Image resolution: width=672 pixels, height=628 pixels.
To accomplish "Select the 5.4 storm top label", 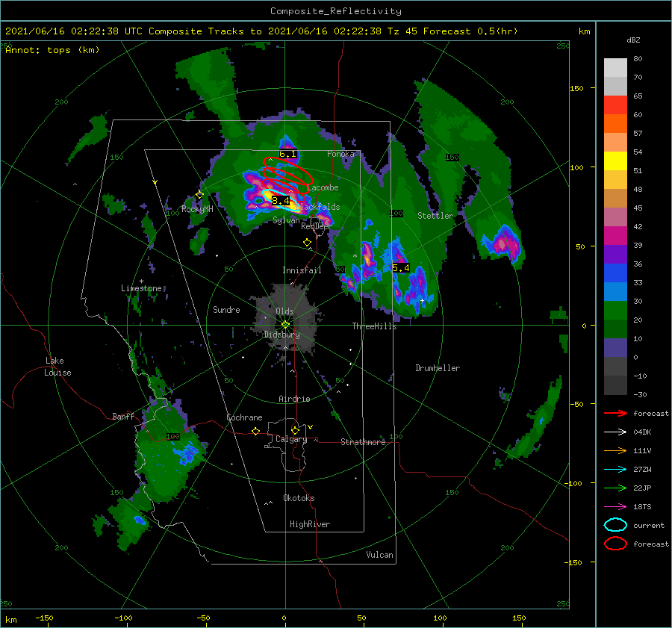I will pyautogui.click(x=401, y=268).
